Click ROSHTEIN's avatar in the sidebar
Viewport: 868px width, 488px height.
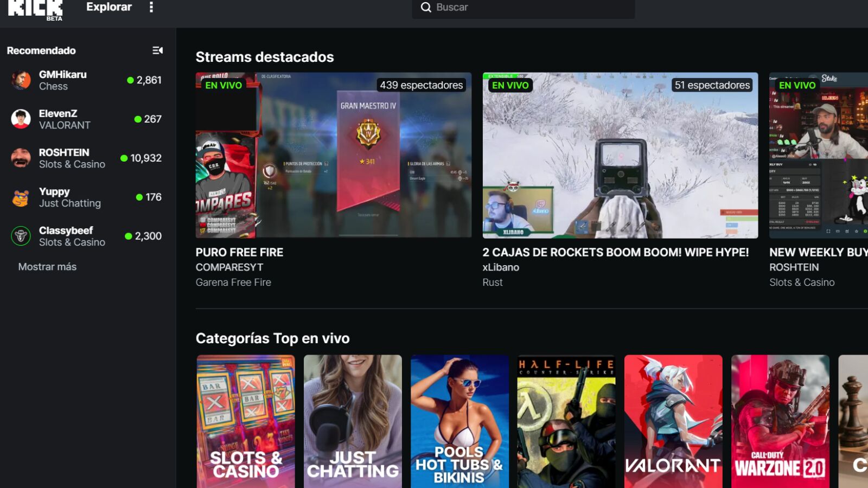21,158
